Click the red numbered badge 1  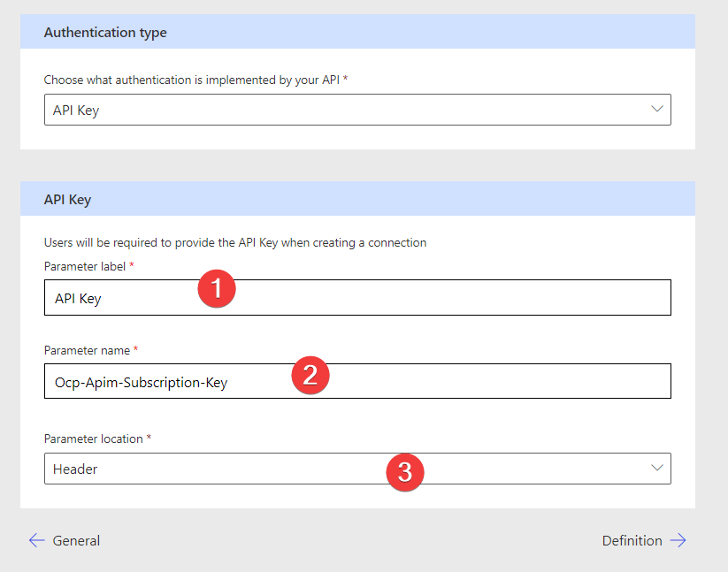pos(217,288)
